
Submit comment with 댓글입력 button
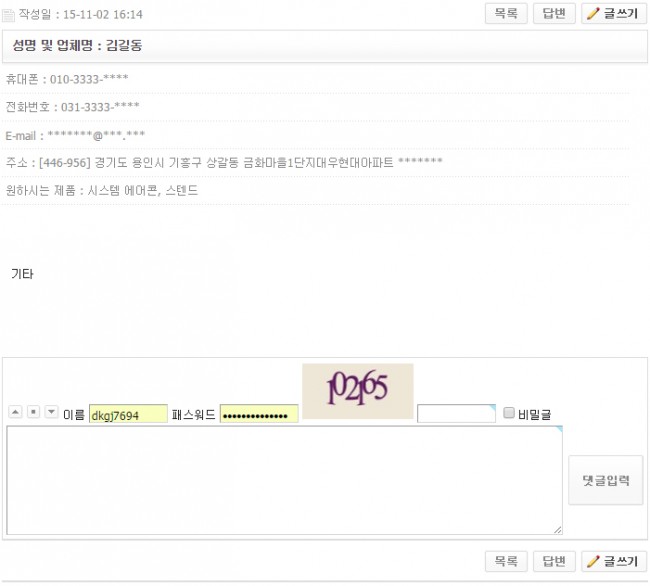[606, 480]
